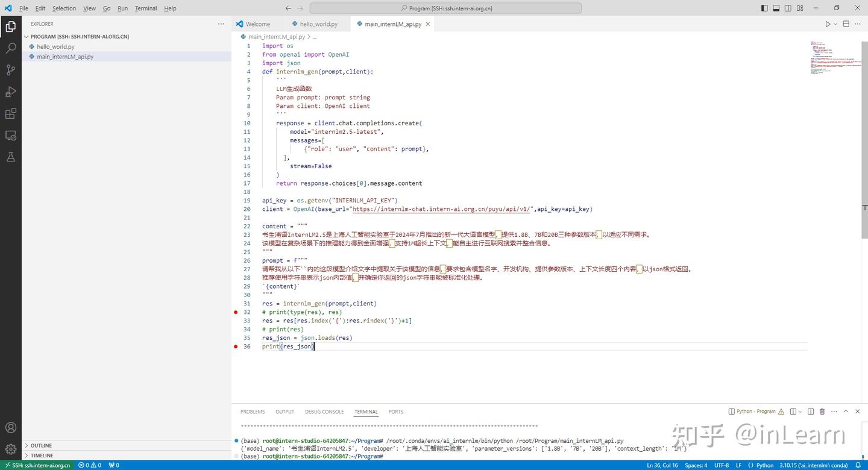868x470 pixels.
Task: Collapse the PROGRAM folder in Explorer
Action: (80, 36)
